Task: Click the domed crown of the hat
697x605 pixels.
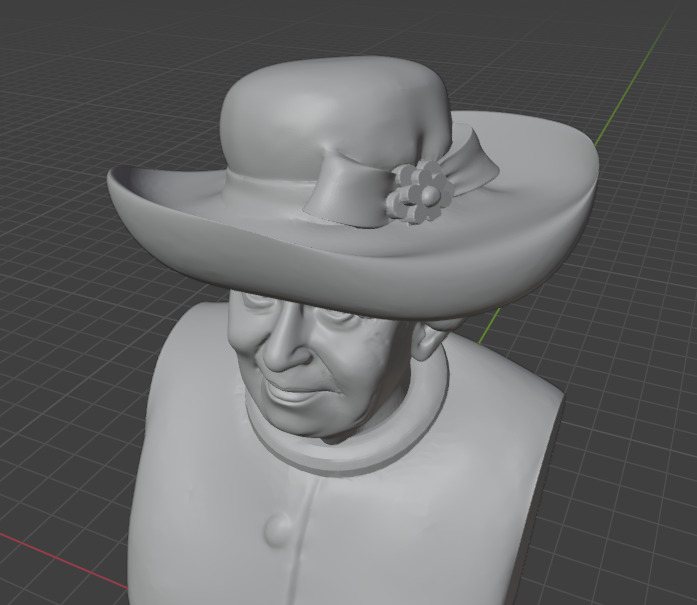Action: 336,116
